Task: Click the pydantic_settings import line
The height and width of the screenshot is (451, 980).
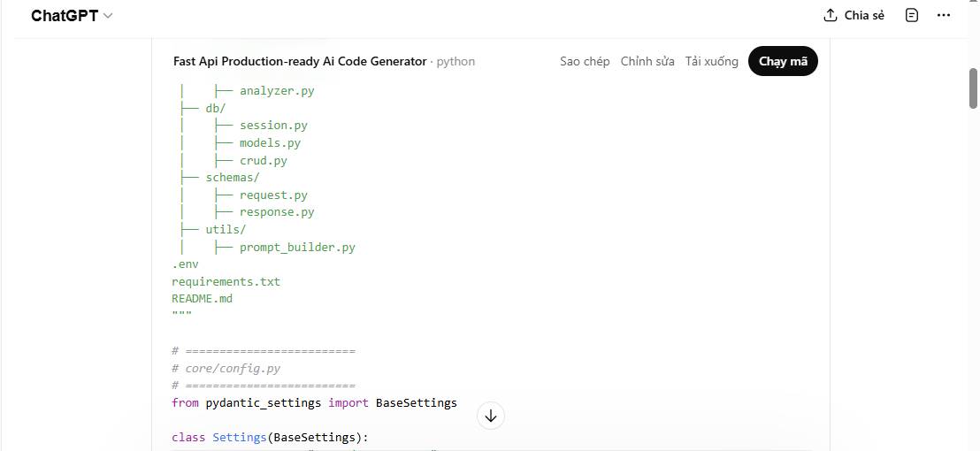Action: click(x=314, y=402)
